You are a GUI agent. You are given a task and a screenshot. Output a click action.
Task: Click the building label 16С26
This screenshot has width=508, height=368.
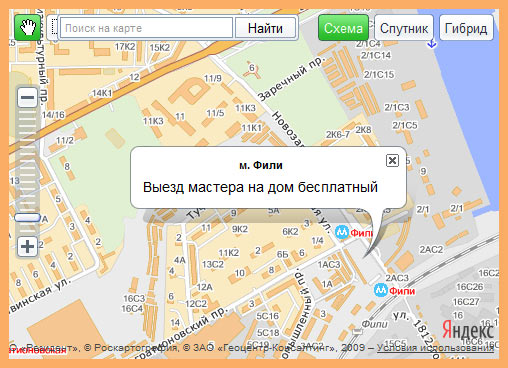[x=469, y=287]
